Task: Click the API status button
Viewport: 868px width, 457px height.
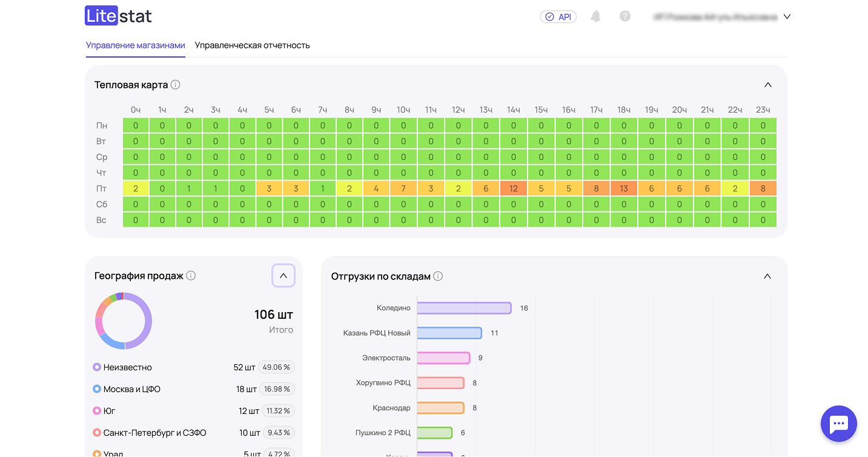Action: point(558,17)
